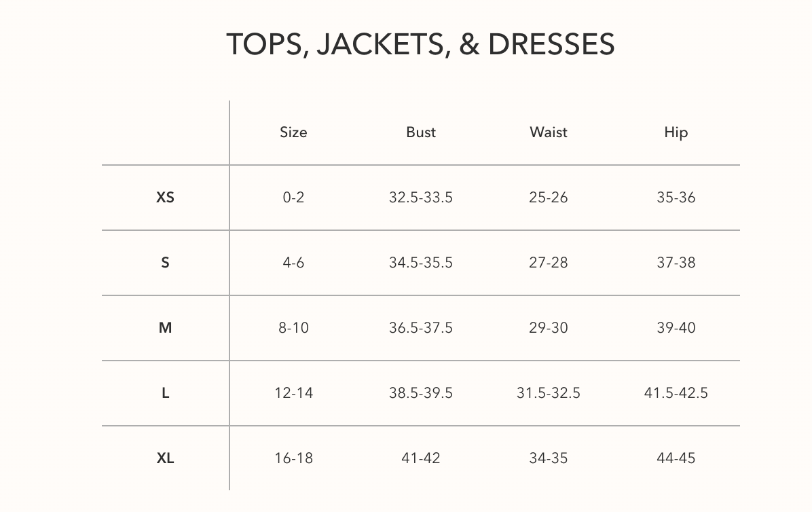812x512 pixels.
Task: Select the XL row label
Action: 165,458
